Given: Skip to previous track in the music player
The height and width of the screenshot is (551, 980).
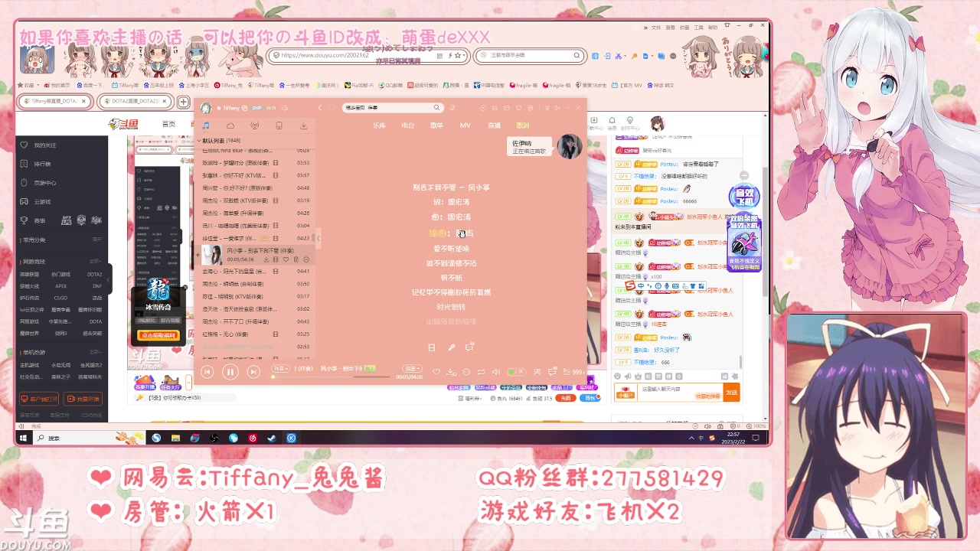Looking at the screenshot, I should pyautogui.click(x=207, y=372).
